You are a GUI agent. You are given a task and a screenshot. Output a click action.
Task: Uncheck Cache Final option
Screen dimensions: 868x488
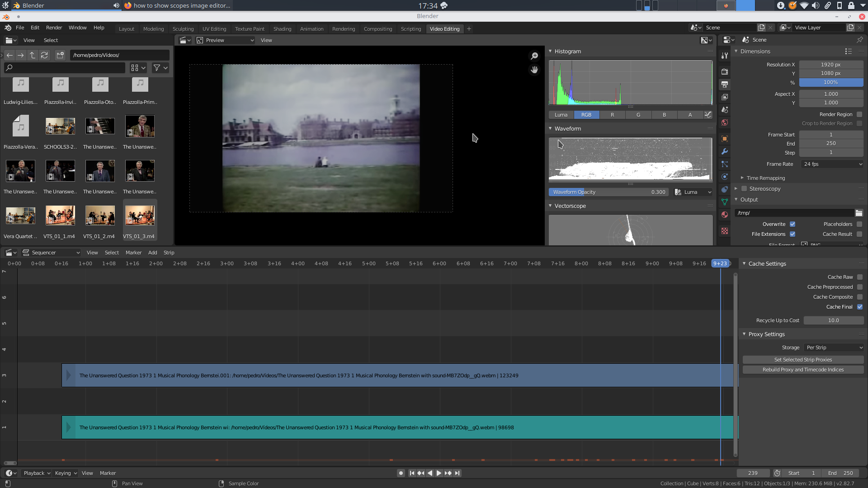coord(860,307)
